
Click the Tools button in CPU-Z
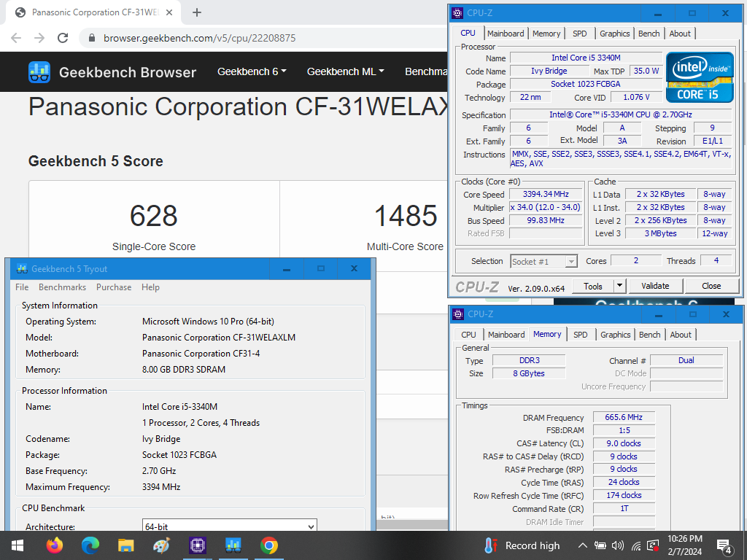pyautogui.click(x=593, y=286)
